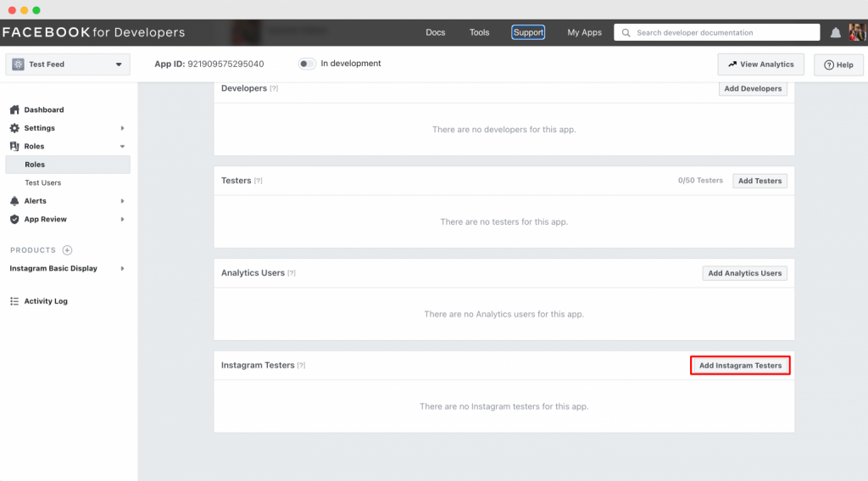Open Activity Log in sidebar

(46, 301)
